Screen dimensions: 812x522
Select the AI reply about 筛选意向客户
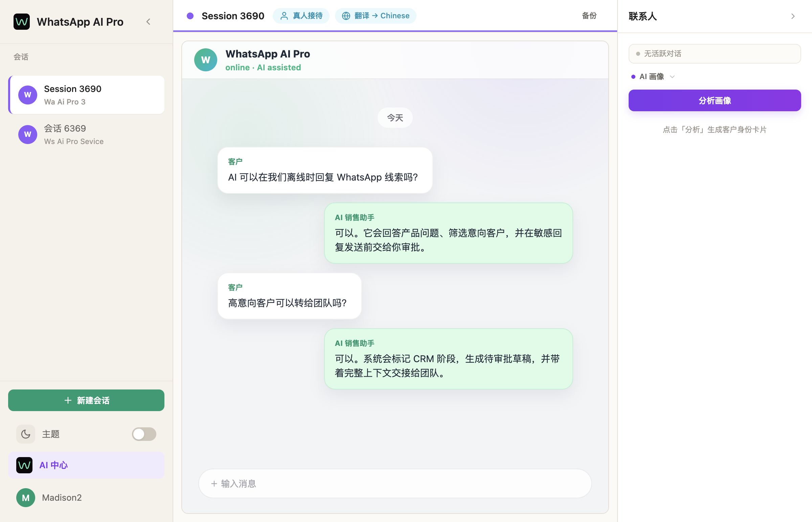[x=448, y=233]
